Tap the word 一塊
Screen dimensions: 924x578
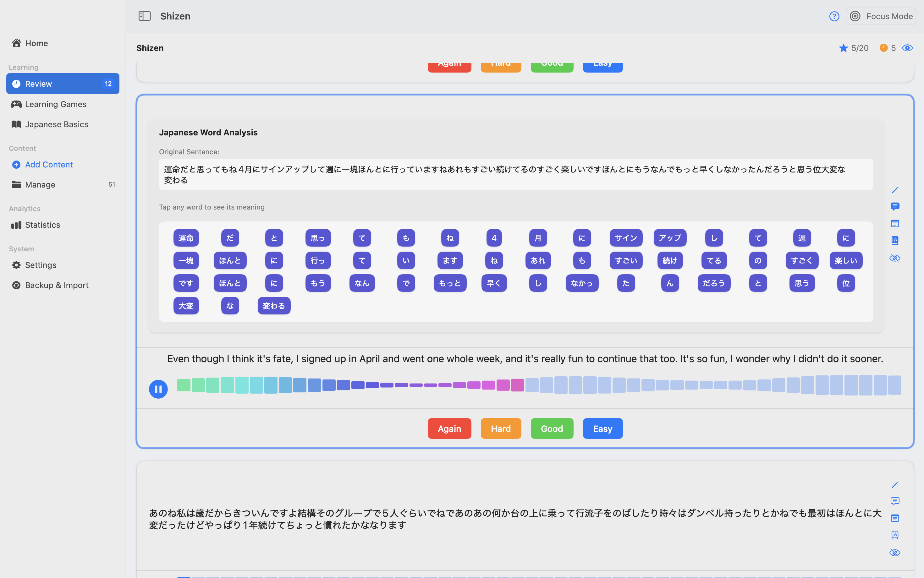(186, 261)
